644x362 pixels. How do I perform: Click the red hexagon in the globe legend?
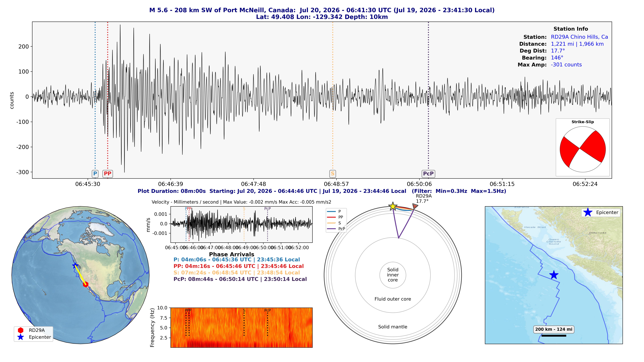pyautogui.click(x=20, y=330)
